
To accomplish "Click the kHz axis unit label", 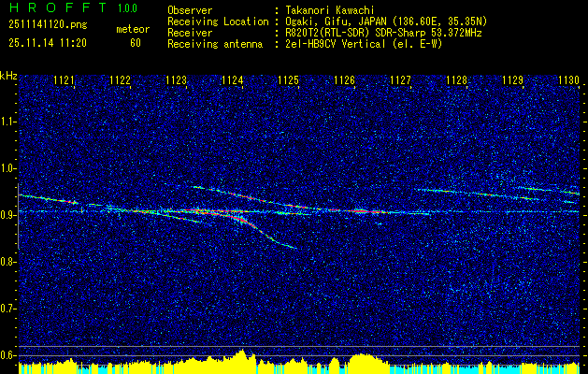I will coord(8,76).
